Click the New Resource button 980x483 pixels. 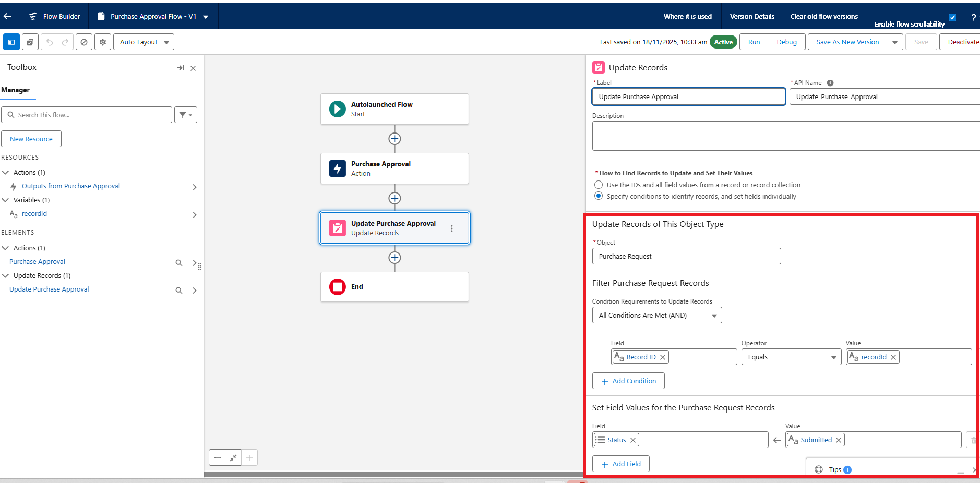point(31,139)
